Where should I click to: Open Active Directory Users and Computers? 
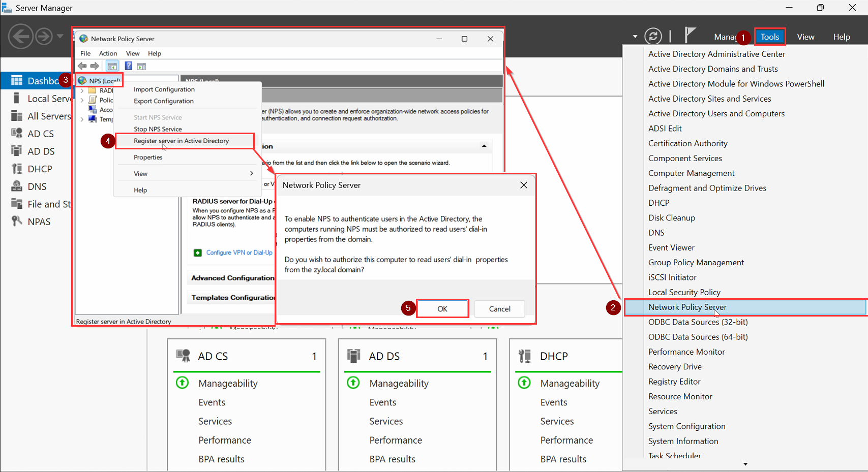point(716,114)
